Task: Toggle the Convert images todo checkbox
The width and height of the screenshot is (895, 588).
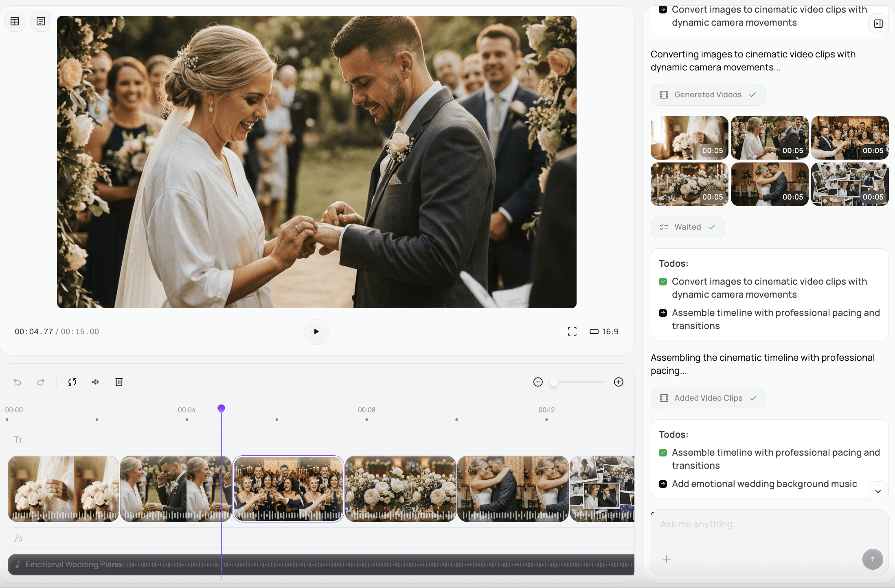Action: click(x=663, y=281)
